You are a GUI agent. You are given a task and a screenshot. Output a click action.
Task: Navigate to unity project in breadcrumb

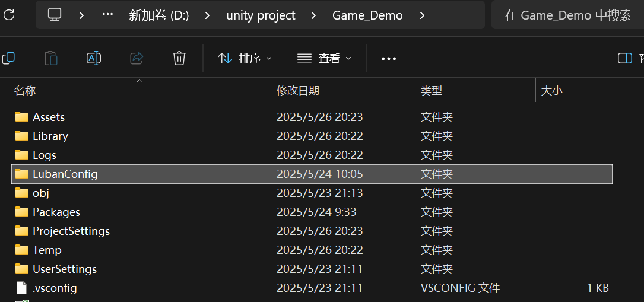261,15
